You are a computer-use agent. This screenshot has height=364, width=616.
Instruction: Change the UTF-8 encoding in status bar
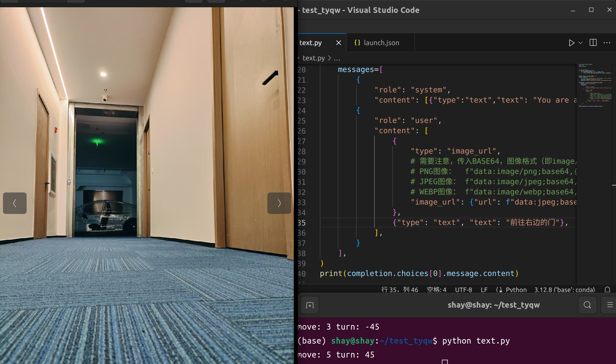(463, 290)
